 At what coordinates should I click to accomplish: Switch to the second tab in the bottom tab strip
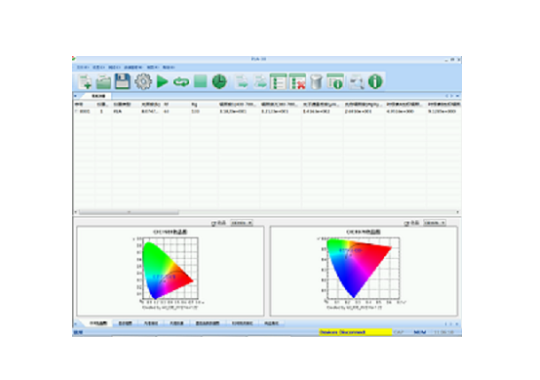125,323
